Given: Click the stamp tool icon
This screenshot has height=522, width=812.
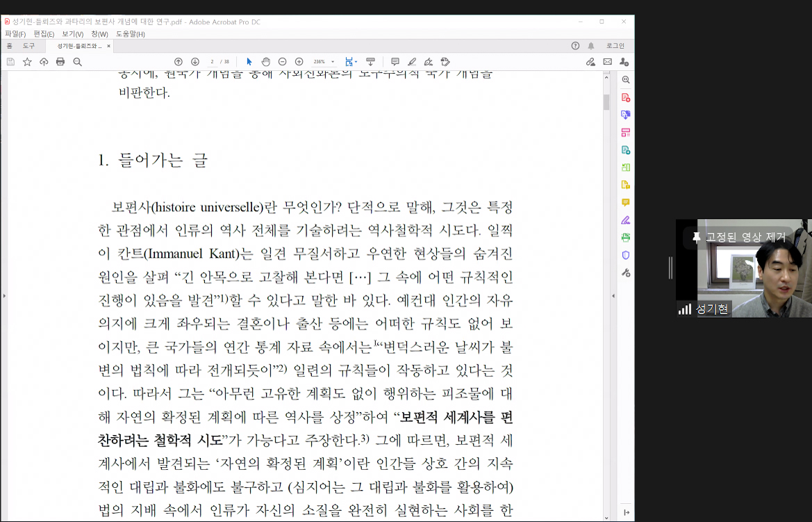Looking at the screenshot, I should pos(445,62).
